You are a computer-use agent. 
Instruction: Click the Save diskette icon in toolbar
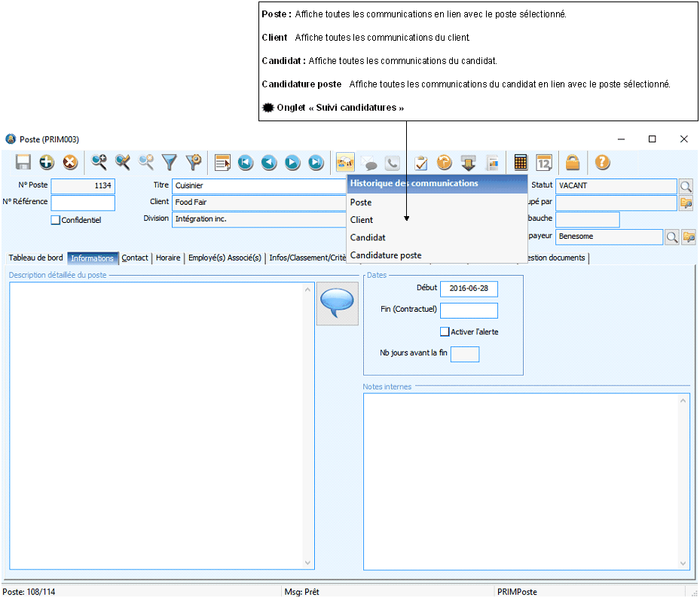tap(23, 162)
